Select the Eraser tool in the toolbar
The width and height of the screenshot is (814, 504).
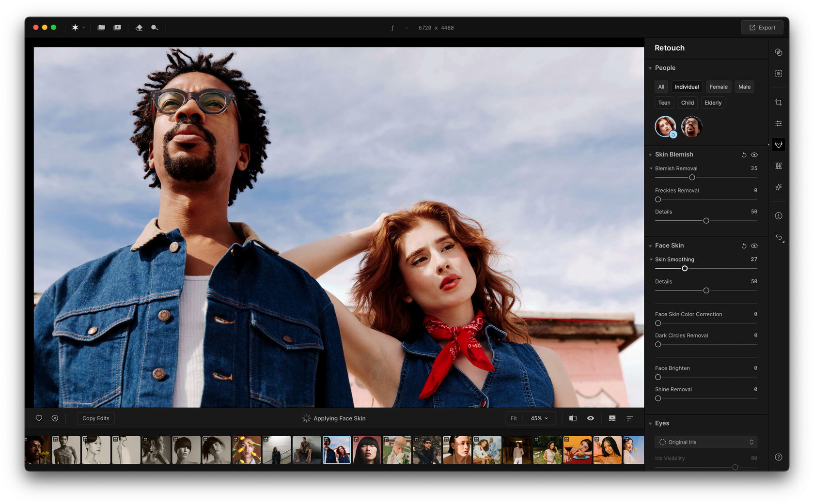pos(139,28)
